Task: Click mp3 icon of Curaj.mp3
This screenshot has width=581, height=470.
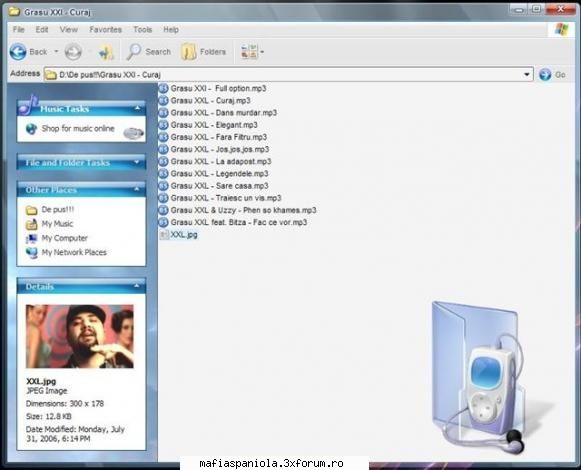Action: [x=163, y=100]
